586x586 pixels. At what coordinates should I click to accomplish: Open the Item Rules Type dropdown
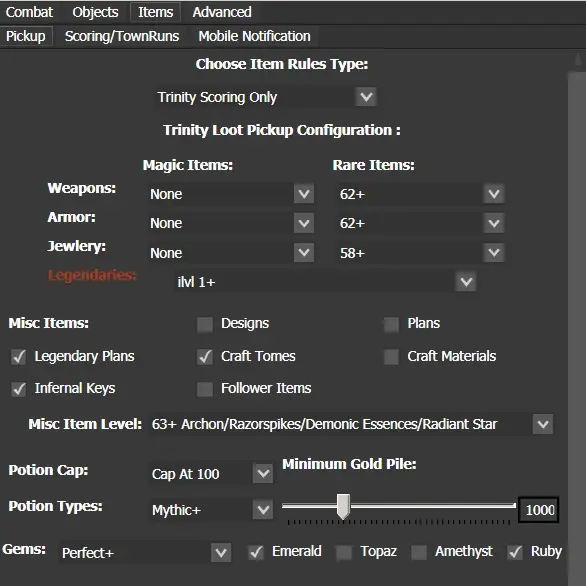[x=266, y=97]
